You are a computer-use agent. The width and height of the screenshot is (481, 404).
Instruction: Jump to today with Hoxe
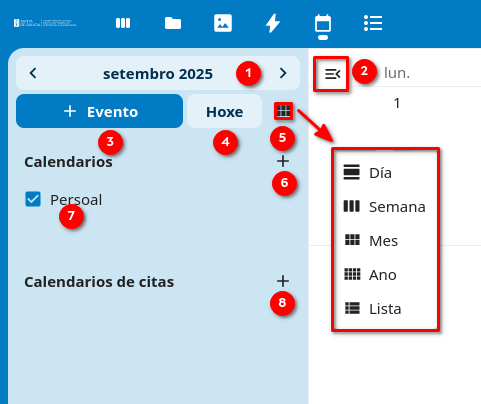pyautogui.click(x=224, y=111)
